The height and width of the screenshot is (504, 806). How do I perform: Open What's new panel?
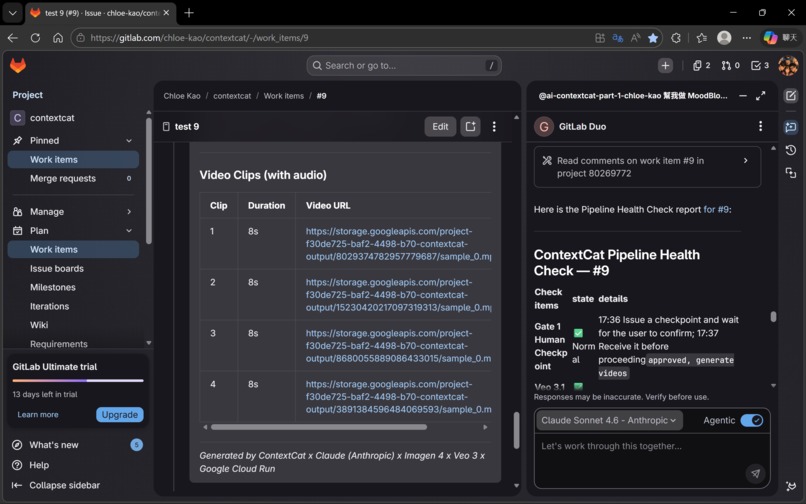pyautogui.click(x=76, y=445)
